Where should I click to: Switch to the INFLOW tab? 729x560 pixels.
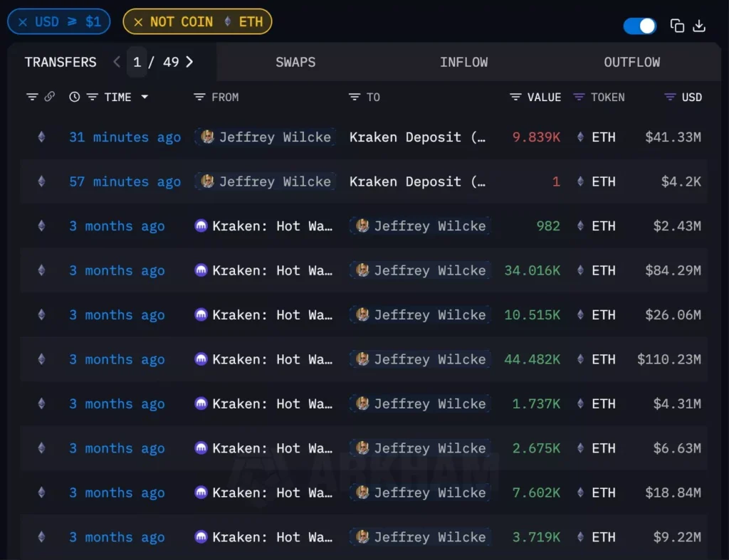tap(463, 62)
